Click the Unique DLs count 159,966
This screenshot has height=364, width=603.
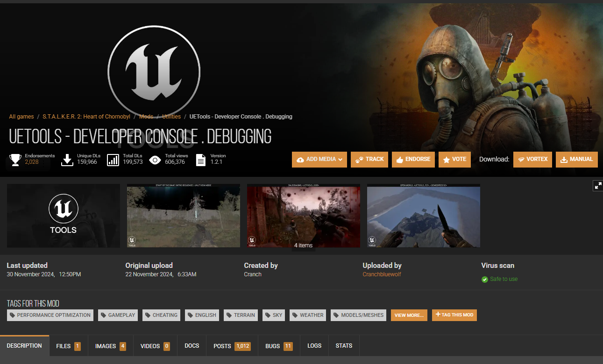tap(87, 162)
